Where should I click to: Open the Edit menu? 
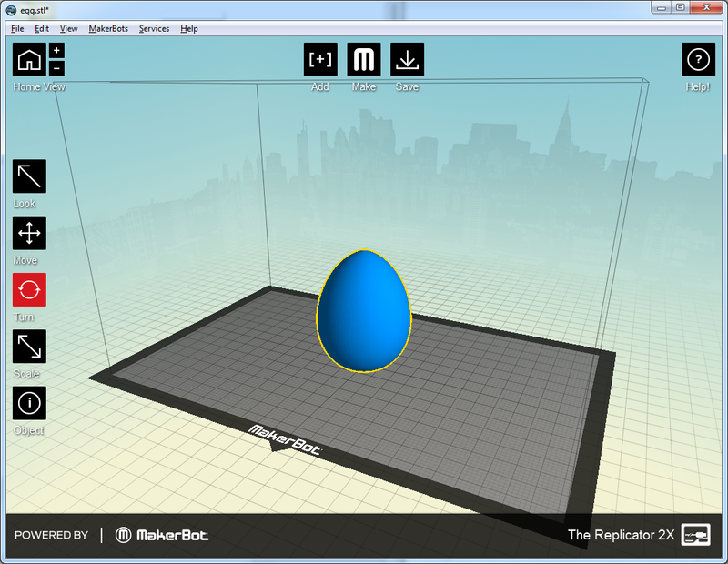coord(42,29)
